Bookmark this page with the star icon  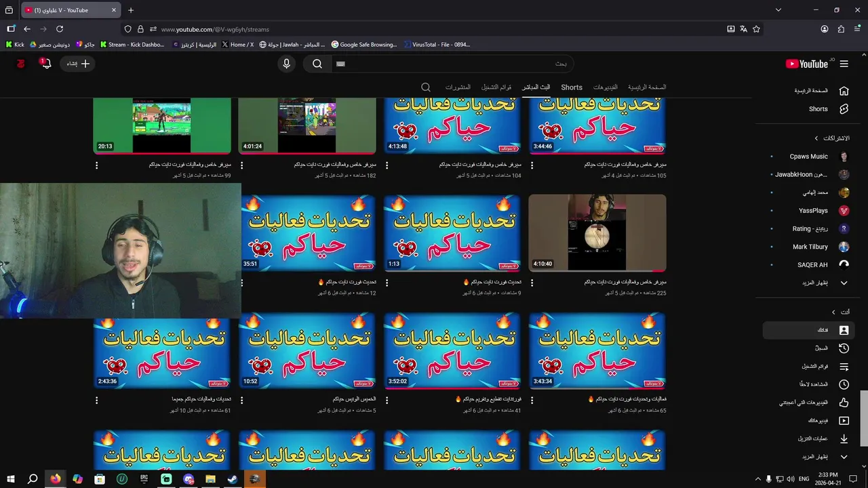[756, 29]
